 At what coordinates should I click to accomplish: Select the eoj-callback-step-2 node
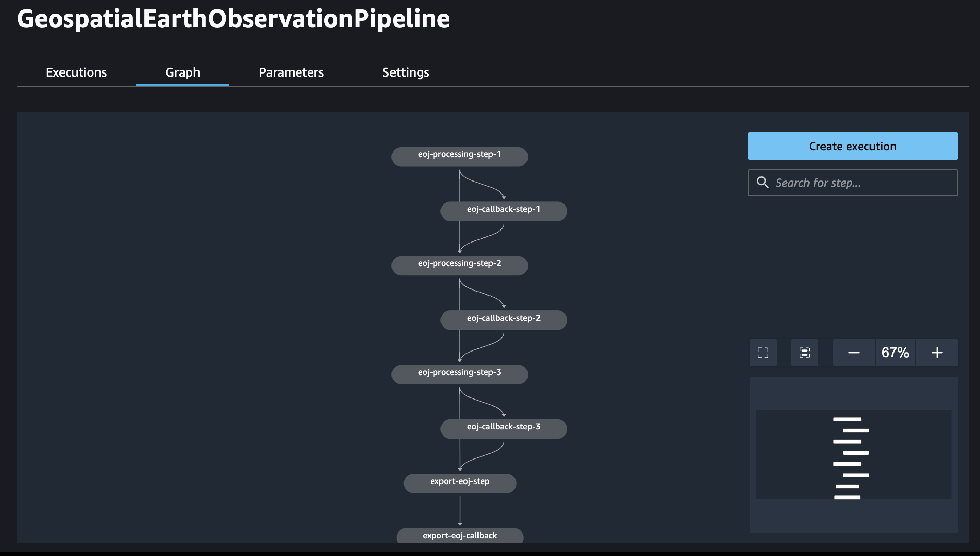(504, 320)
